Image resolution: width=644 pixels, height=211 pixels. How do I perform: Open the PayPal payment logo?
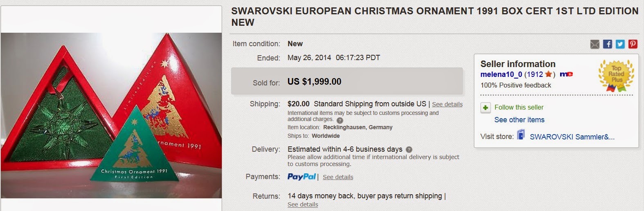point(302,177)
